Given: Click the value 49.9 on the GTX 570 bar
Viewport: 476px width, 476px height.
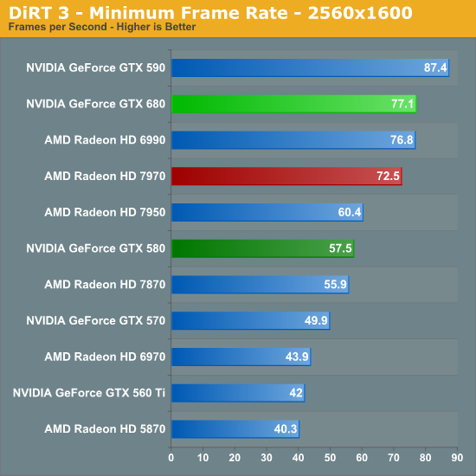Looking at the screenshot, I should [316, 320].
